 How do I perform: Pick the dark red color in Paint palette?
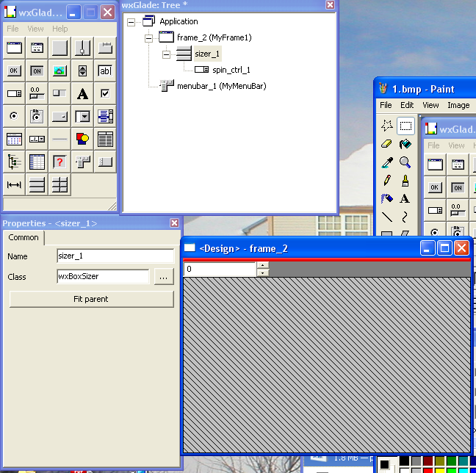click(x=428, y=462)
